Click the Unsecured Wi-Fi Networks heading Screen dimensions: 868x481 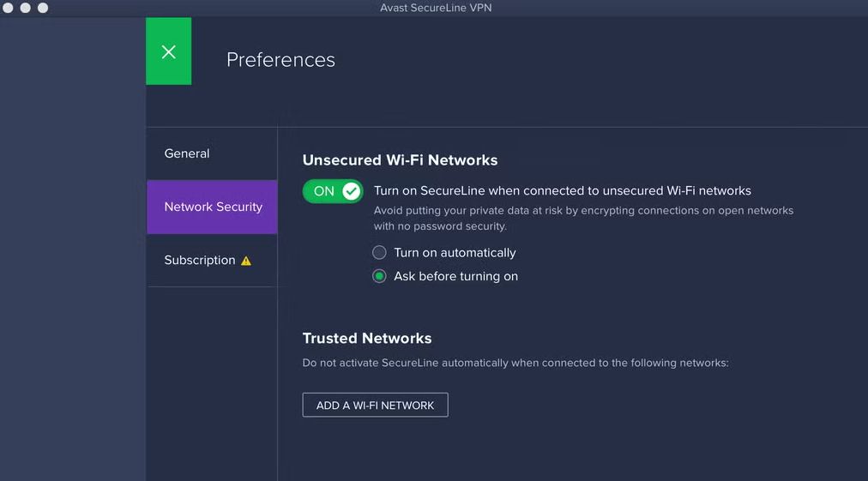(x=400, y=160)
